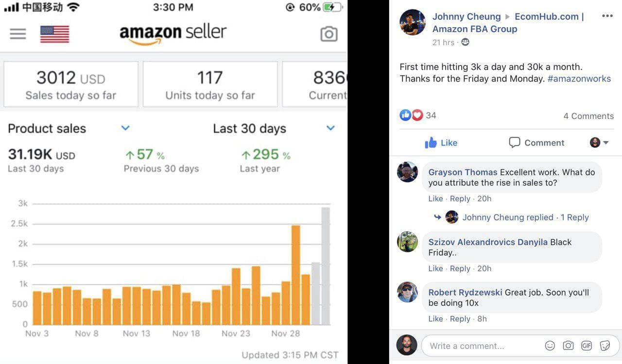622x364 pixels.
Task: Tap the tallest orange sales bar
Action: (295, 275)
